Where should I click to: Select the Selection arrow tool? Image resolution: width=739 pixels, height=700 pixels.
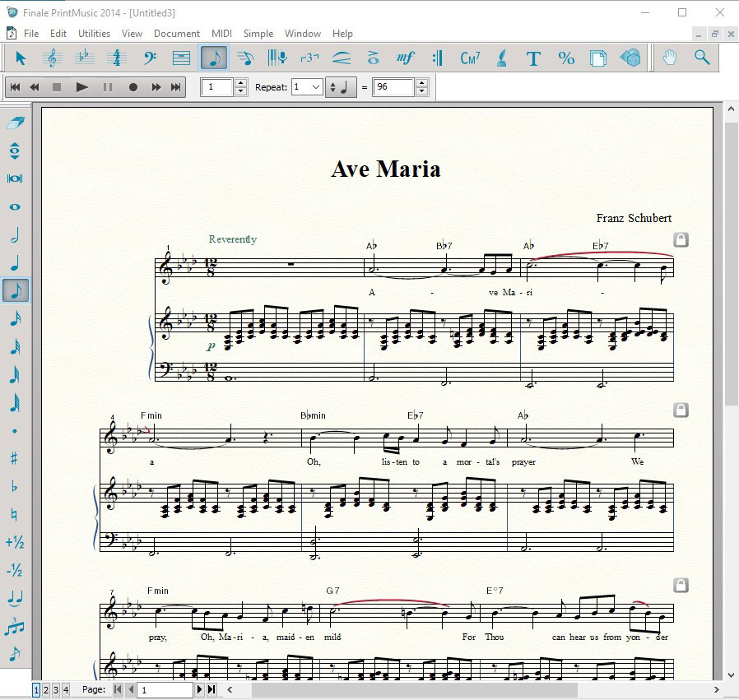21,58
